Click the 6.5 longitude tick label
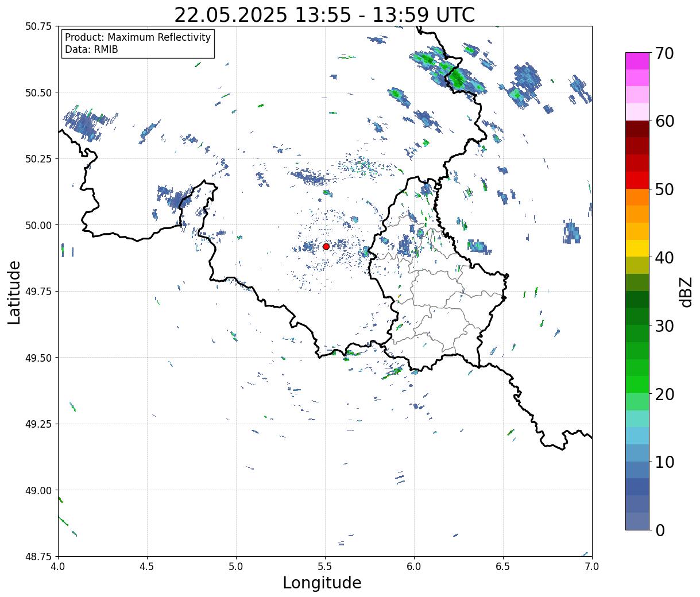 503,567
